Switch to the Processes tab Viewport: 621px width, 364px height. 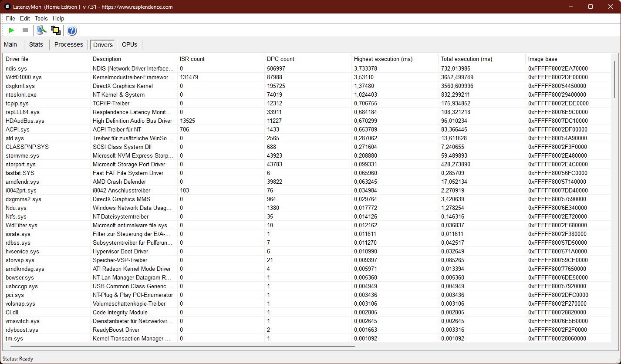pos(68,44)
